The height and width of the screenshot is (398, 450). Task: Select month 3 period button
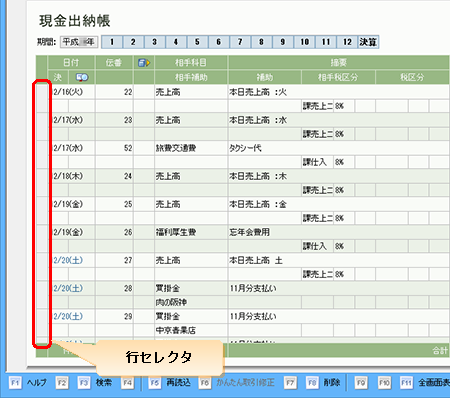point(154,42)
